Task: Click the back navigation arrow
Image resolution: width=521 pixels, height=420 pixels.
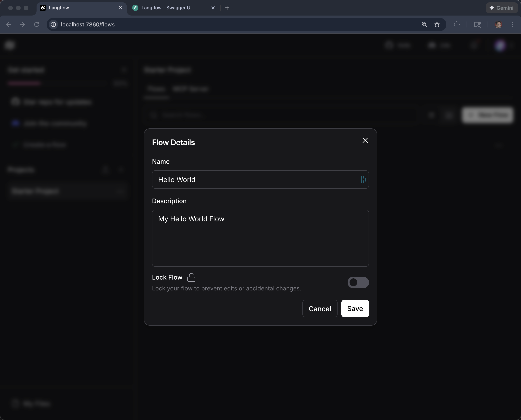Action: coord(9,24)
